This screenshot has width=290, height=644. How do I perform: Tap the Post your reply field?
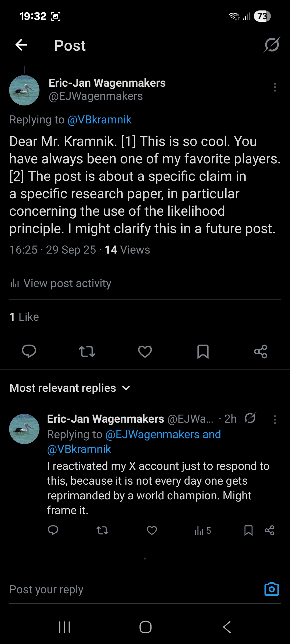pos(129,590)
